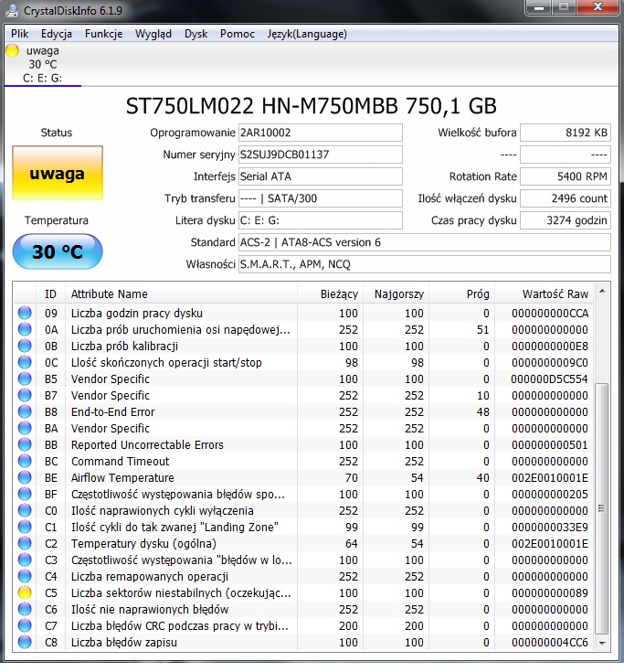The height and width of the screenshot is (672, 624).
Task: Select the Liczba remapowanych operacji row text
Action: click(x=150, y=576)
